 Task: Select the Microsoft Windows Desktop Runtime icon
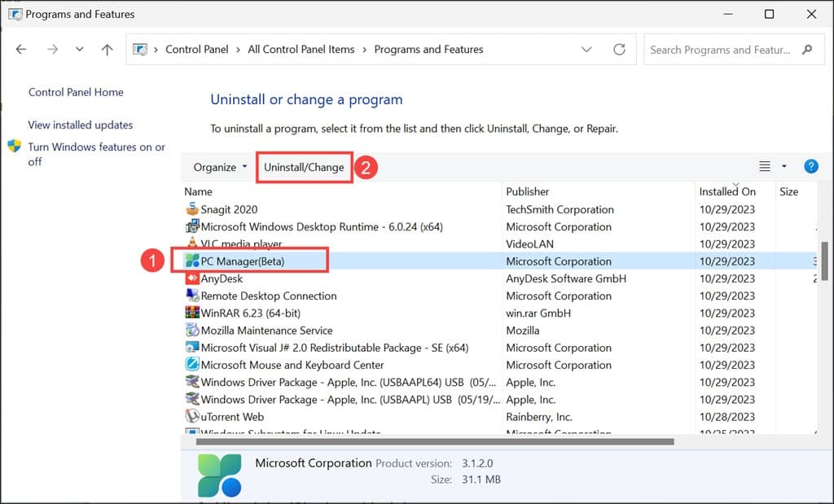pos(192,226)
